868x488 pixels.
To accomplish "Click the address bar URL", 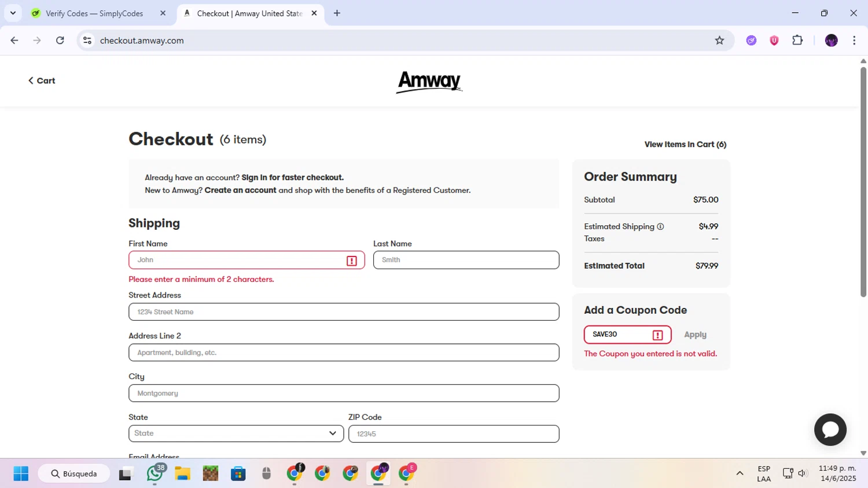I will (x=142, y=41).
